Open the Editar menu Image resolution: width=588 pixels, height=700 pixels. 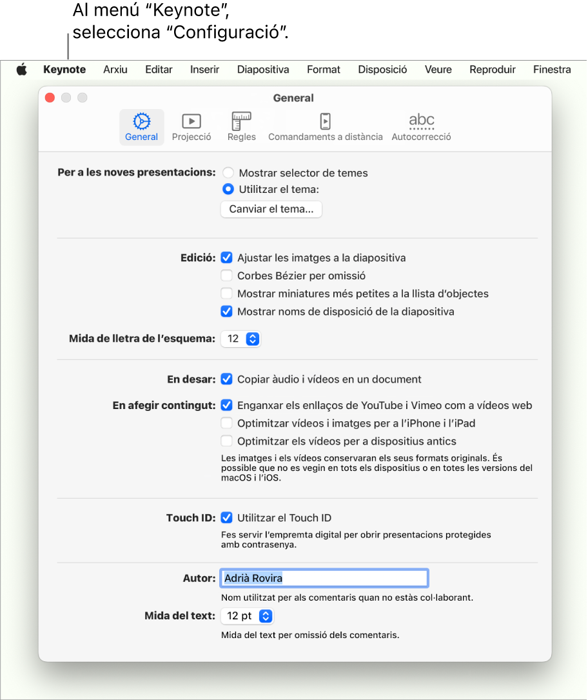[x=159, y=70]
